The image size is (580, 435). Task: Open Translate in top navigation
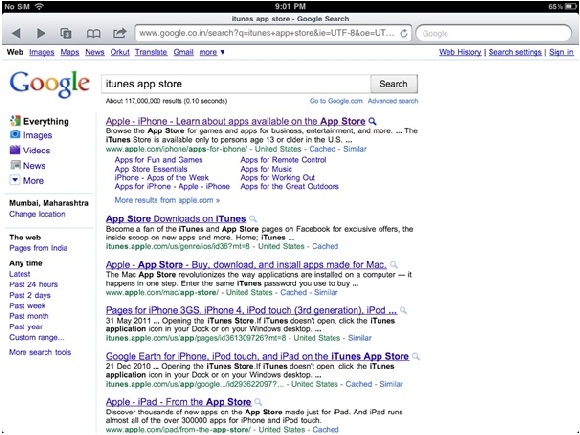pyautogui.click(x=151, y=52)
